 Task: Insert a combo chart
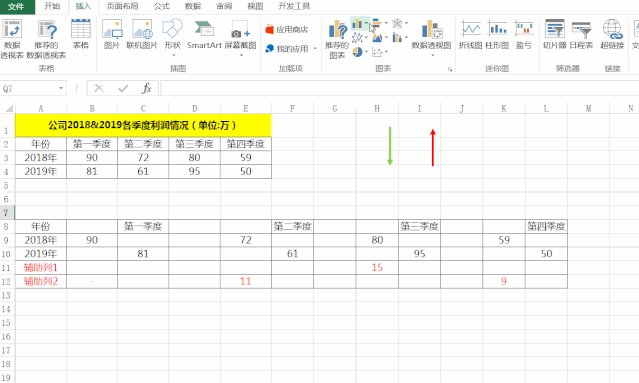point(397,38)
